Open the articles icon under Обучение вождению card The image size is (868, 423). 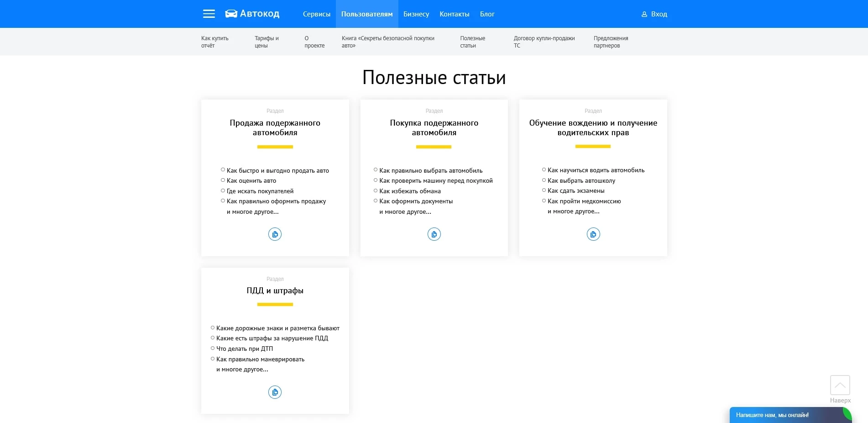[592, 234]
